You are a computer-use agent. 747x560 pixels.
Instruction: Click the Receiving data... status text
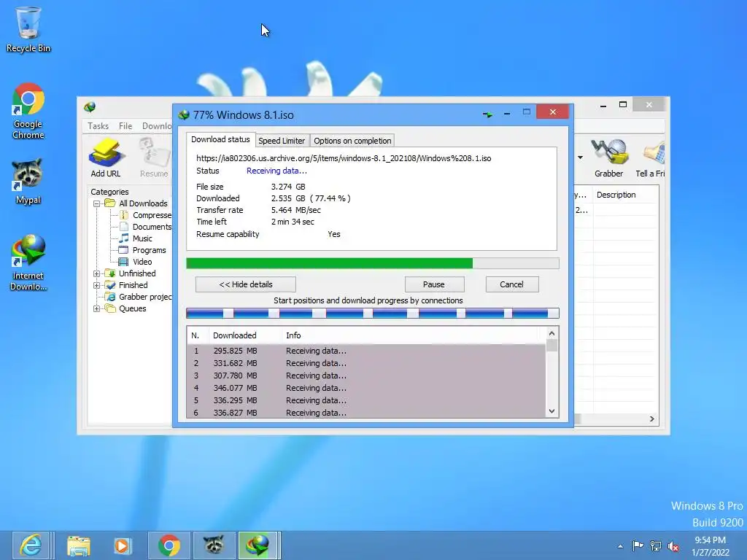tap(276, 171)
